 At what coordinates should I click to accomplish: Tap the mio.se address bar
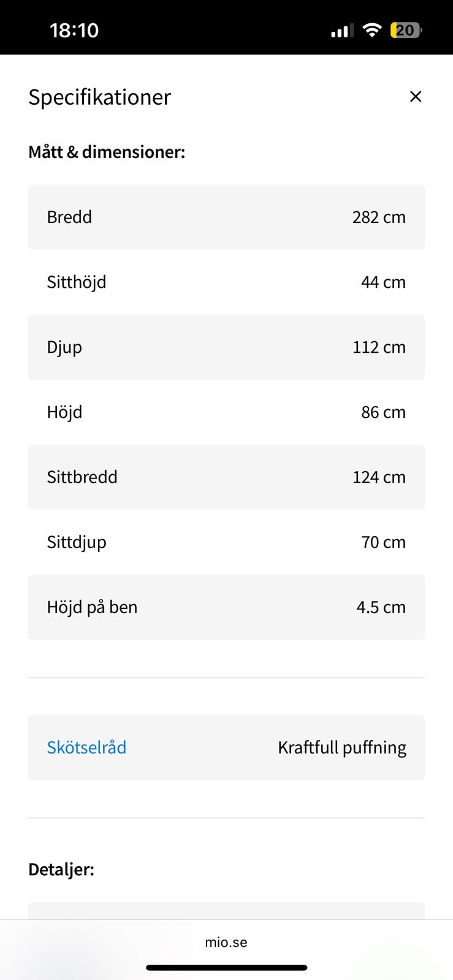click(226, 942)
